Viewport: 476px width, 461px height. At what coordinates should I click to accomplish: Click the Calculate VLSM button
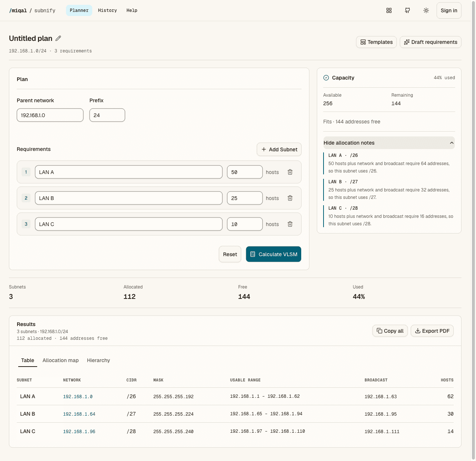(x=274, y=254)
